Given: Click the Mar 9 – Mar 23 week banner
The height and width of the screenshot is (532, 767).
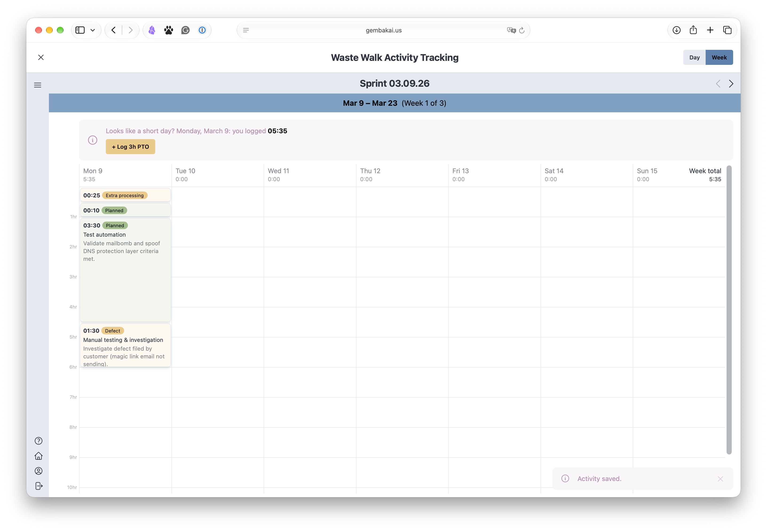Looking at the screenshot, I should pos(395,103).
